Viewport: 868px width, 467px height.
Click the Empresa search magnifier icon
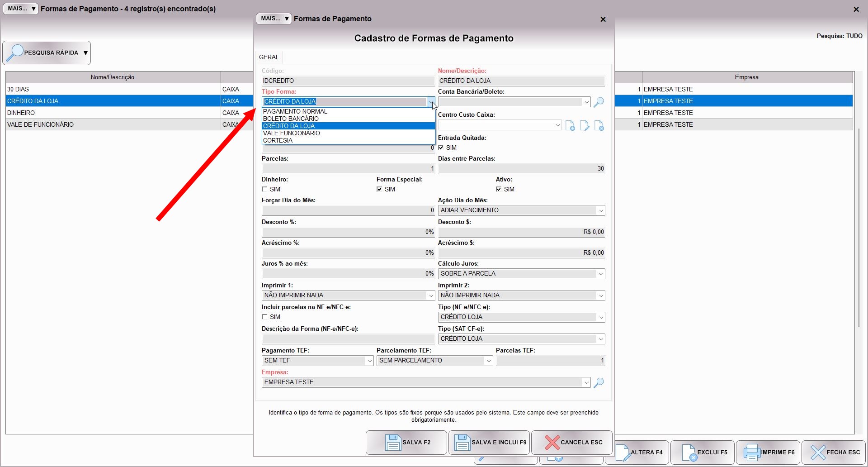pos(599,383)
